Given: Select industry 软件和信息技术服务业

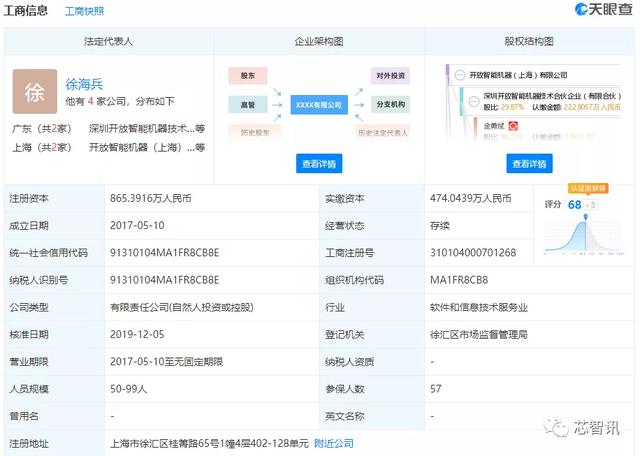Looking at the screenshot, I should click(x=479, y=307).
